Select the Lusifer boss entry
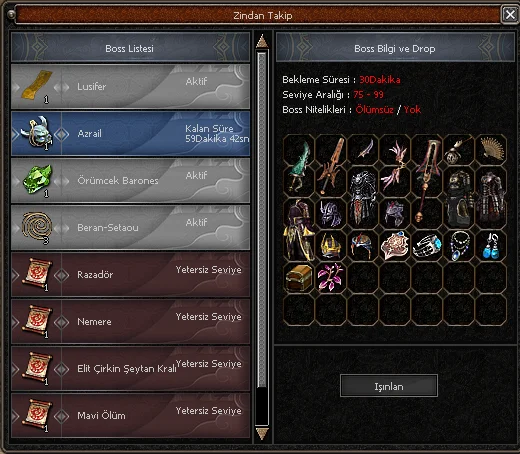Viewport: 520px width, 454px height. point(131,87)
